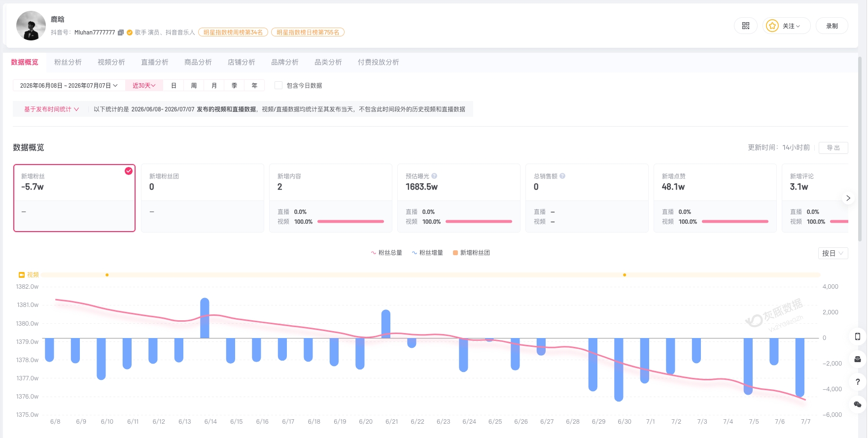This screenshot has width=868, height=438.
Task: Switch to 品类分析 tab
Action: [x=328, y=62]
